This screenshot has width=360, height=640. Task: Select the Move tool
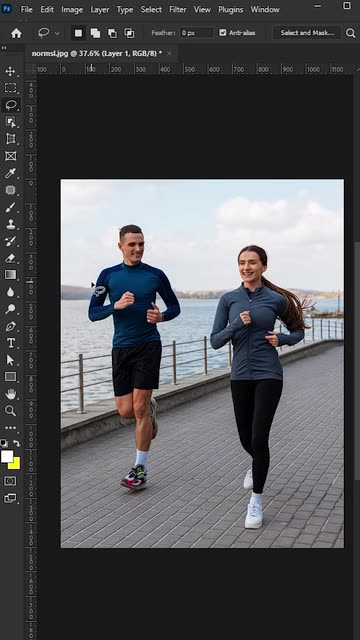click(10, 71)
